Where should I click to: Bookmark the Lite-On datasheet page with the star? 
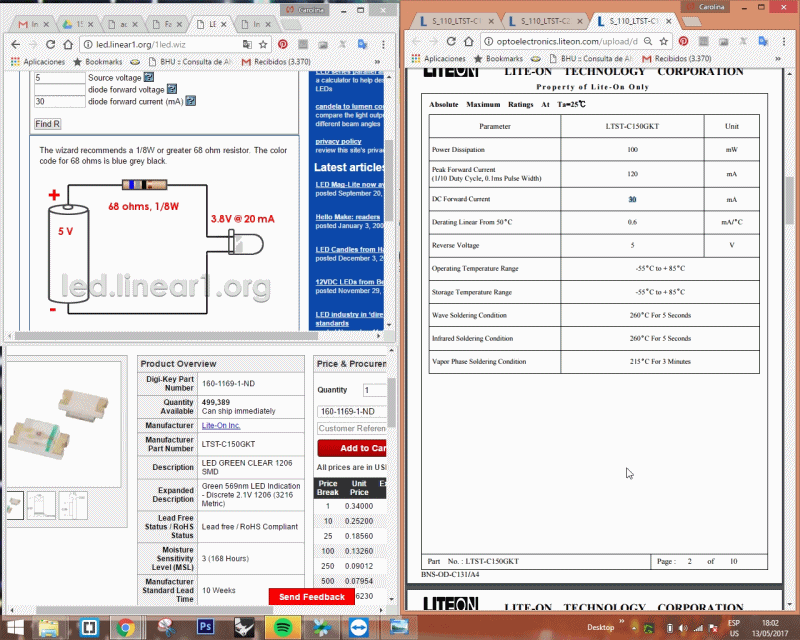coord(664,41)
